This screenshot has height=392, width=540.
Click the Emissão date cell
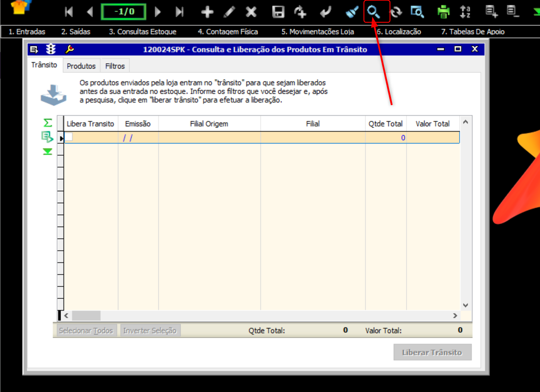pyautogui.click(x=138, y=137)
